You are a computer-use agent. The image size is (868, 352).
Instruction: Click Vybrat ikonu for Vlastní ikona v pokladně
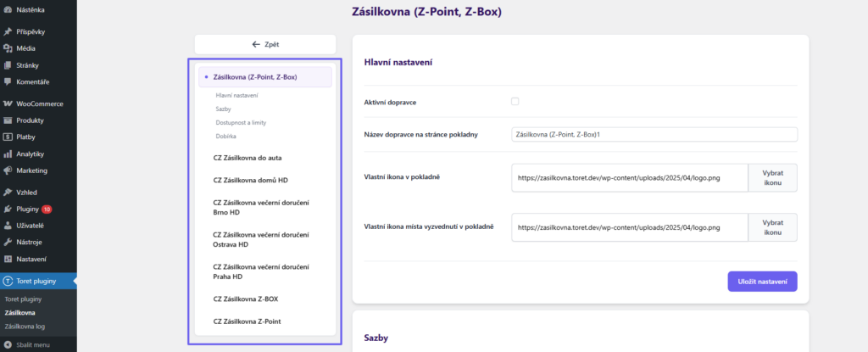(x=772, y=177)
